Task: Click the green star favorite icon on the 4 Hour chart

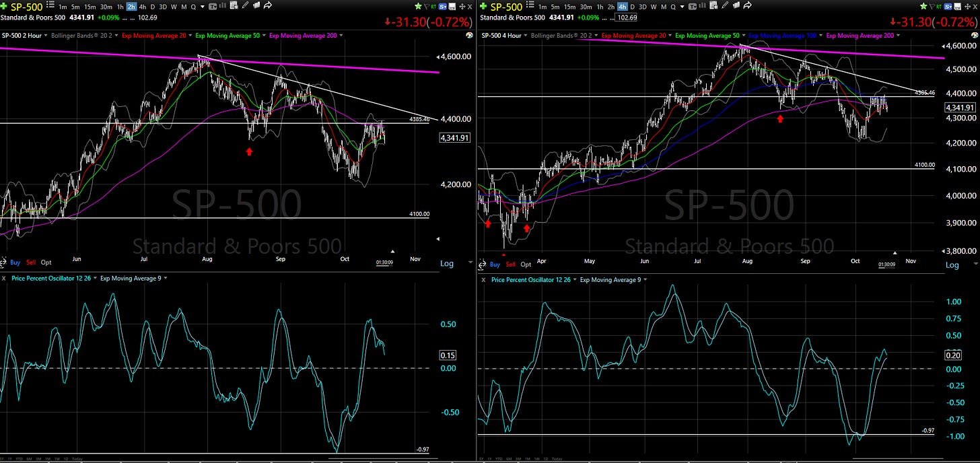Action: [x=923, y=7]
